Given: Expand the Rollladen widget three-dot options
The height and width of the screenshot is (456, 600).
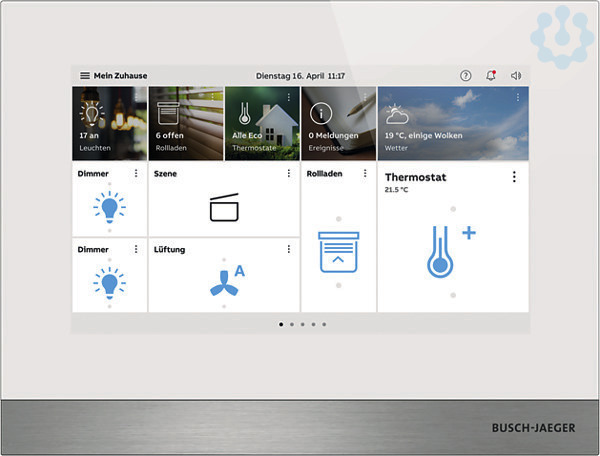Looking at the screenshot, I should tap(365, 174).
